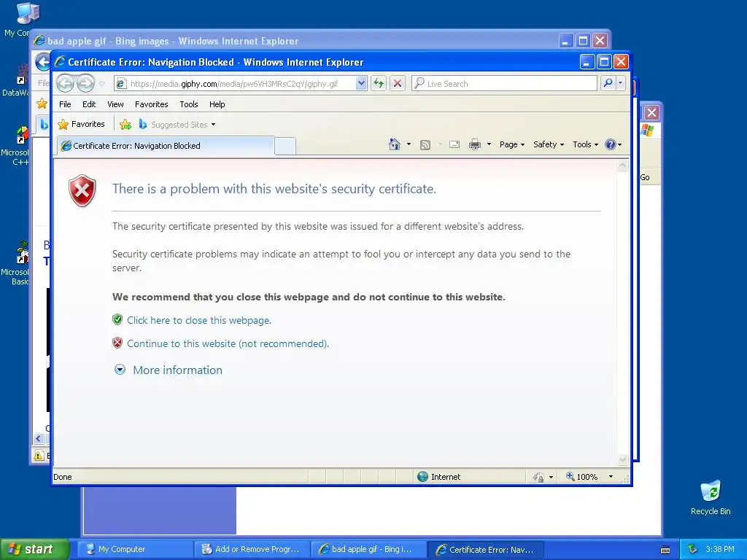Click 'Continue to this website (not recommended)' link
The image size is (747, 560).
pyautogui.click(x=228, y=344)
